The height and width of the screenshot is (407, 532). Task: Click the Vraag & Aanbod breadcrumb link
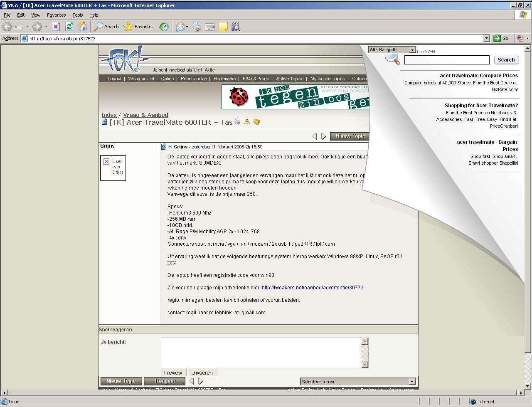point(145,115)
